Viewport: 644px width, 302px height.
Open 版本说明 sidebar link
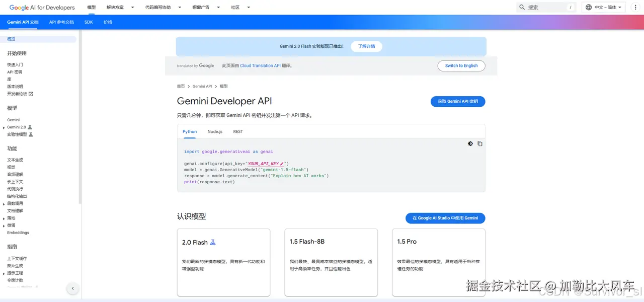(x=15, y=87)
